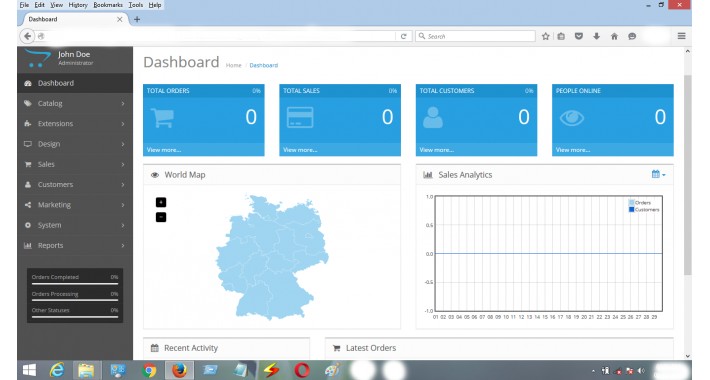
Task: View more under Total Orders
Action: coord(163,150)
